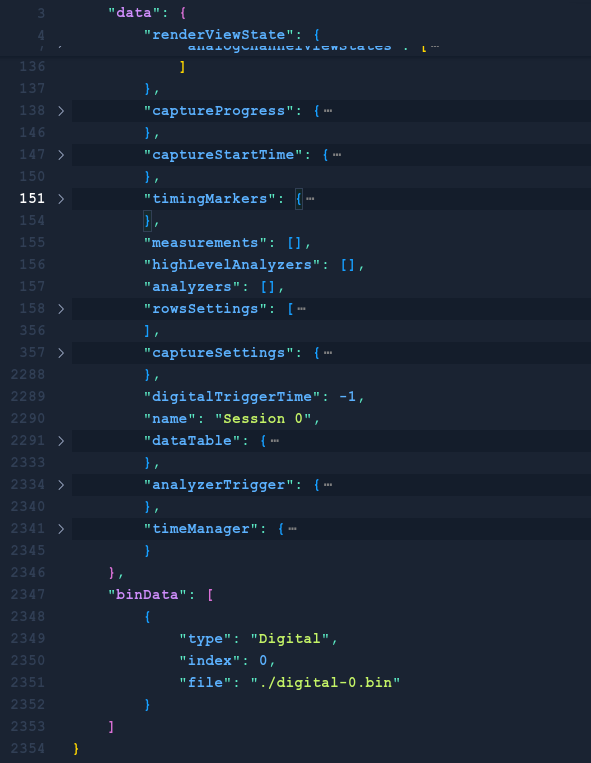The image size is (591, 763).
Task: Click the -1 value of digitalTriggerTime
Action: tap(348, 397)
